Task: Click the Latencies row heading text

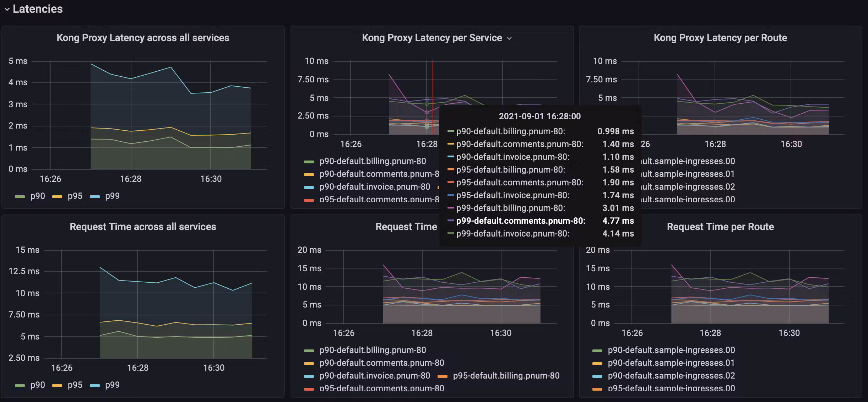Action: click(x=38, y=9)
